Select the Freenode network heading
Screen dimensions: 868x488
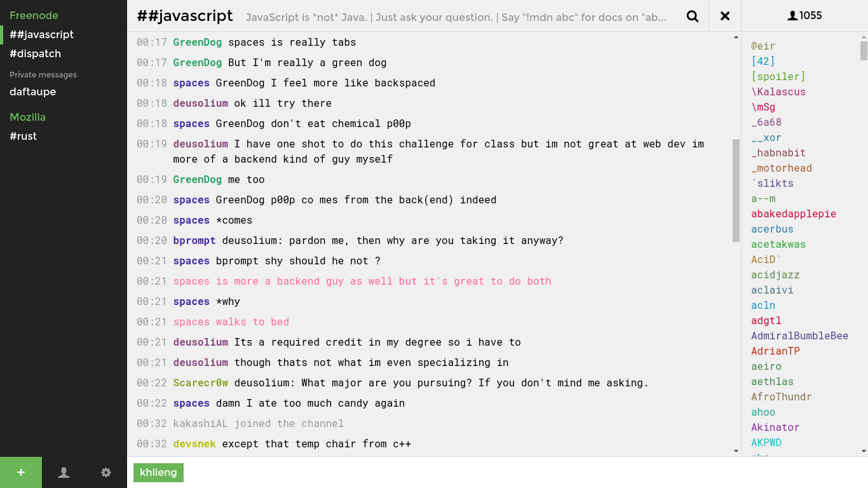point(34,15)
